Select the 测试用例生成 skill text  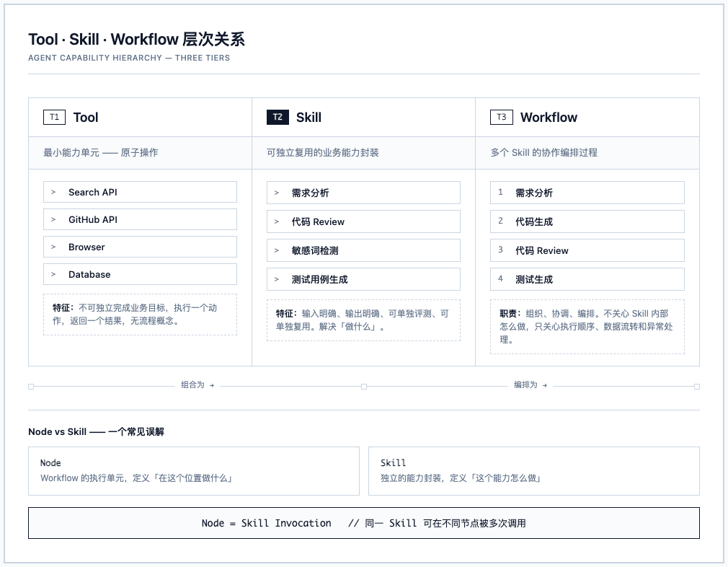coord(319,279)
